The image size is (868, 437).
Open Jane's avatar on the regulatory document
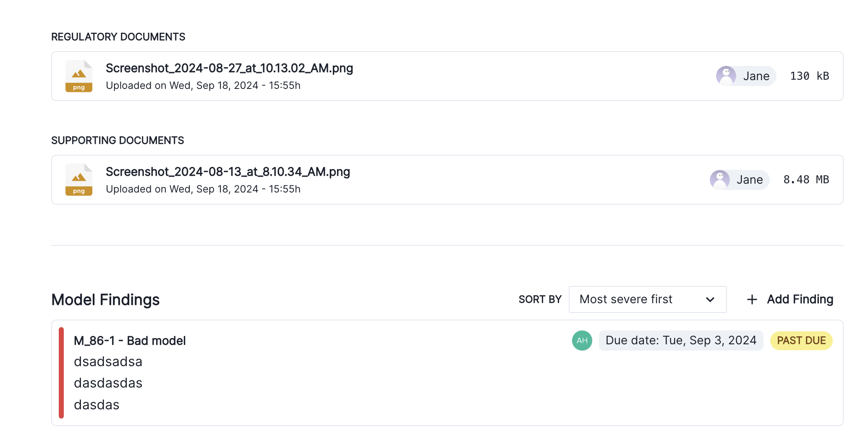tap(726, 76)
